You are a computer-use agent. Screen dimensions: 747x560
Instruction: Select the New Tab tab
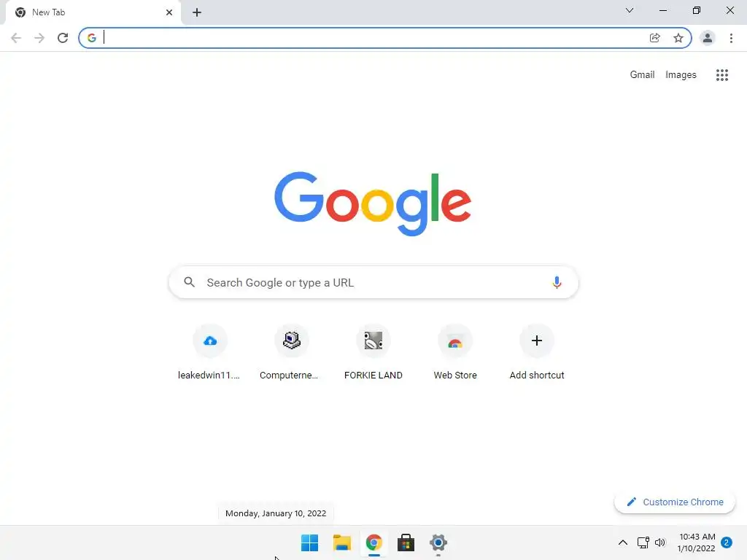tap(93, 12)
